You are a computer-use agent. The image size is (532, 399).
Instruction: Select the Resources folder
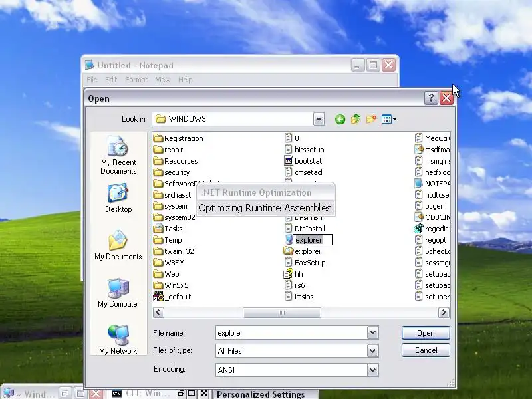(176, 161)
